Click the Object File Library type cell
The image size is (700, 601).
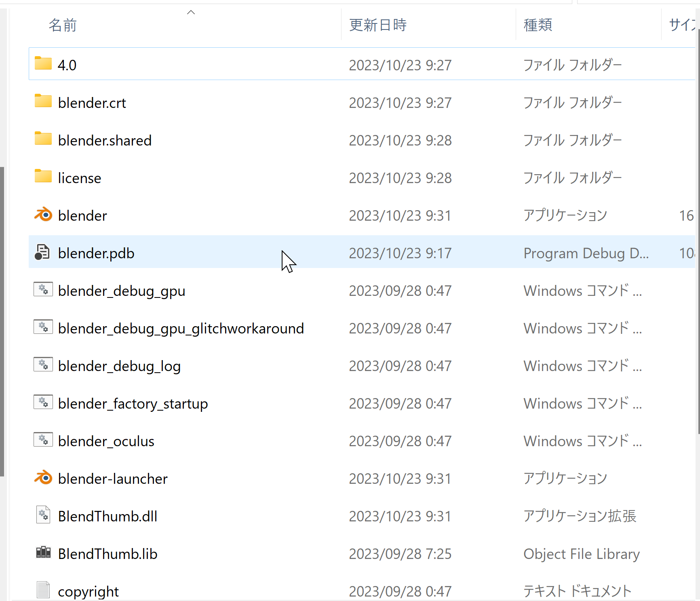[582, 554]
